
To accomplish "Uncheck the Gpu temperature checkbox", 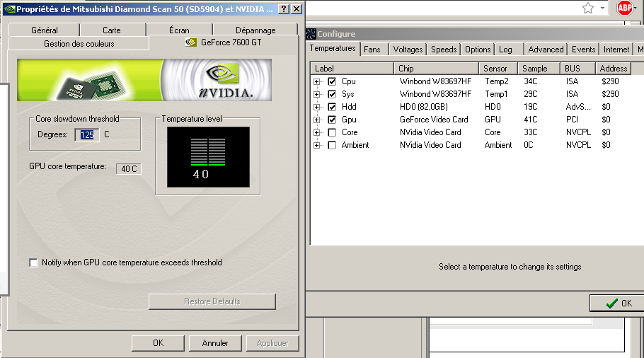I will coord(333,120).
